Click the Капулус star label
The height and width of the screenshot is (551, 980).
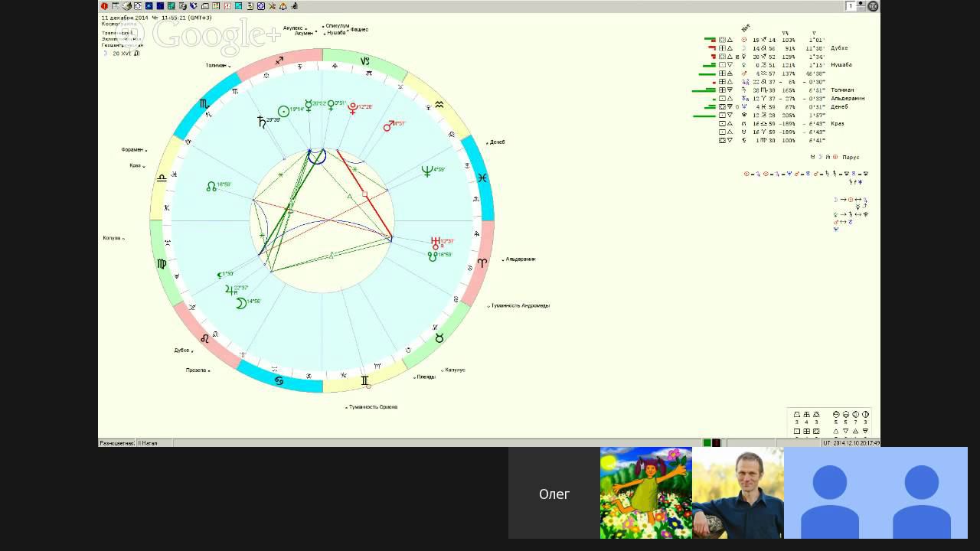pos(455,370)
